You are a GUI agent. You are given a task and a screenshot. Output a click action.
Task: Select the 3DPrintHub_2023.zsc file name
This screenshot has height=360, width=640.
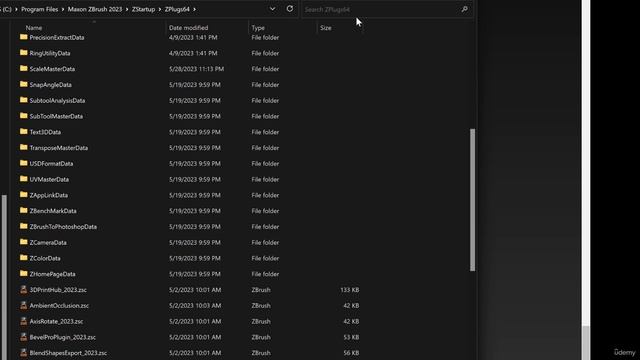click(58, 290)
